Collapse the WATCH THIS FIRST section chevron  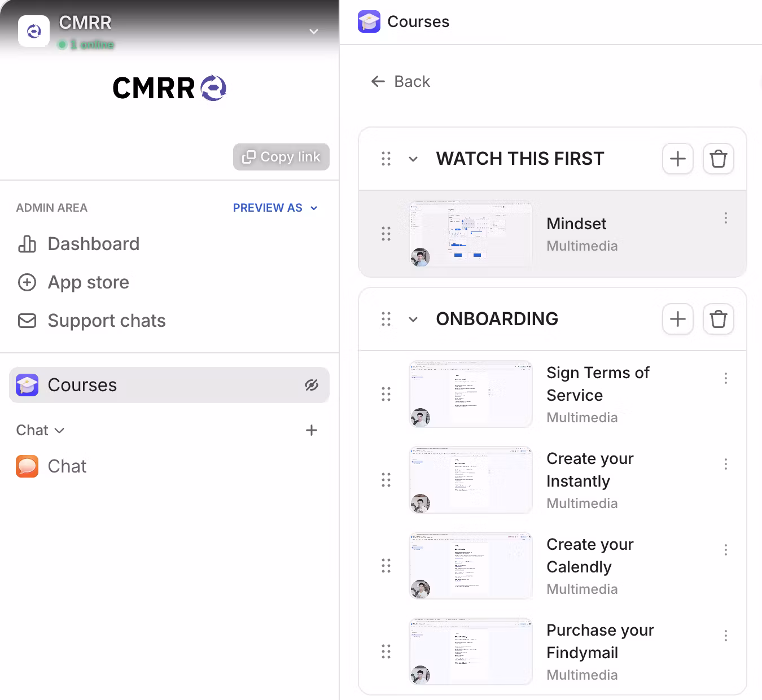413,159
